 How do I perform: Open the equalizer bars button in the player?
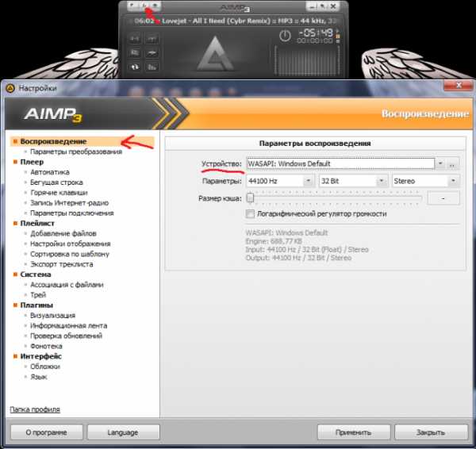152,67
